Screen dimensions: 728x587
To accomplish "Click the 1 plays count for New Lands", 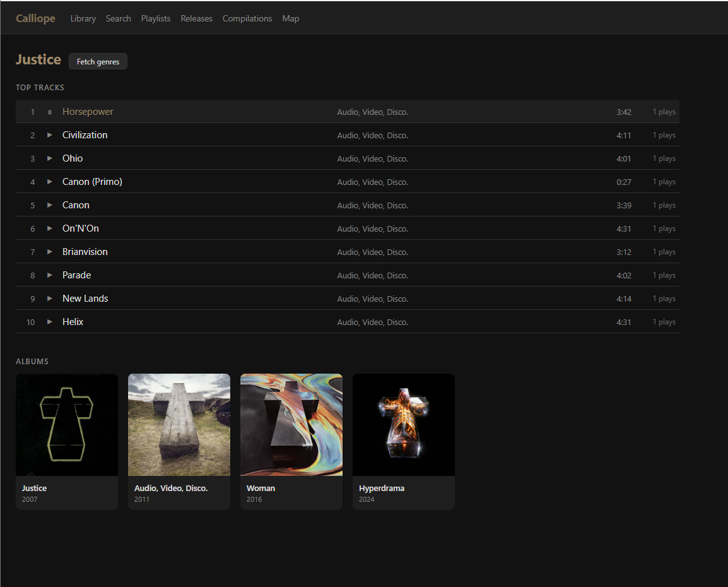I will (x=664, y=299).
